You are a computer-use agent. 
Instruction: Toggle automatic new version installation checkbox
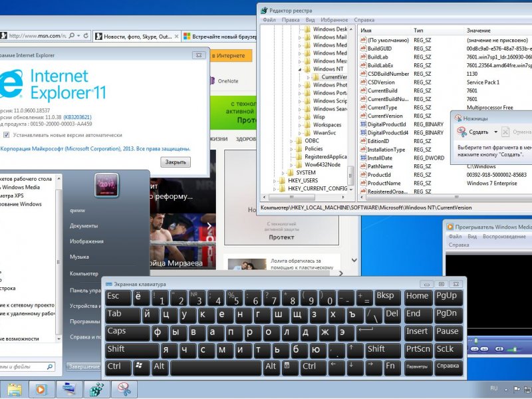[x=6, y=135]
